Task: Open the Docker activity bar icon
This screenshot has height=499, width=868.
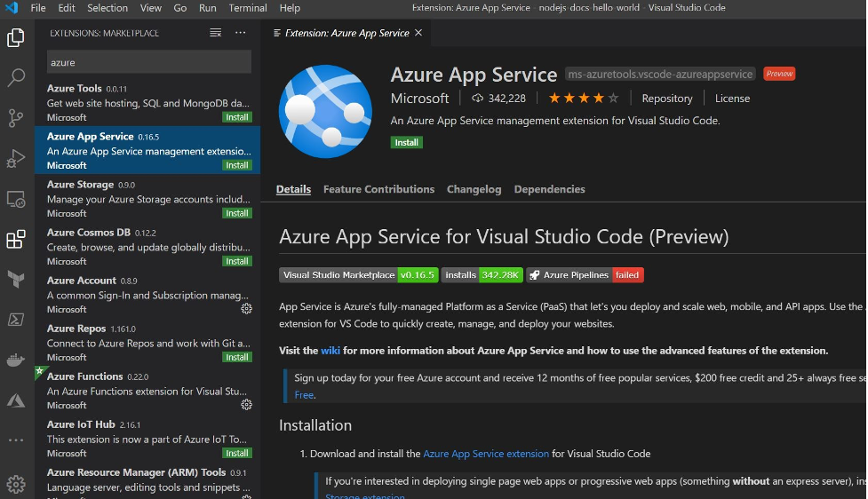Action: pos(15,360)
